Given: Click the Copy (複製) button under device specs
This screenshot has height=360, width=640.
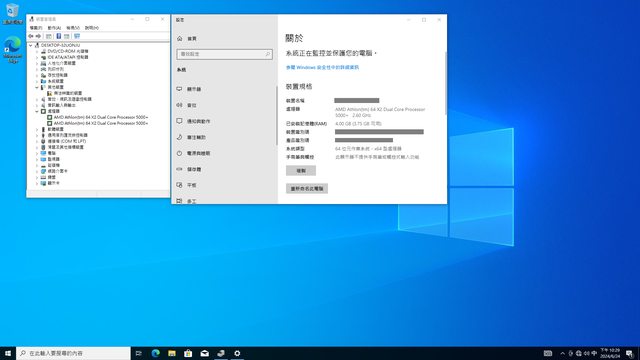Looking at the screenshot, I should coord(301,171).
